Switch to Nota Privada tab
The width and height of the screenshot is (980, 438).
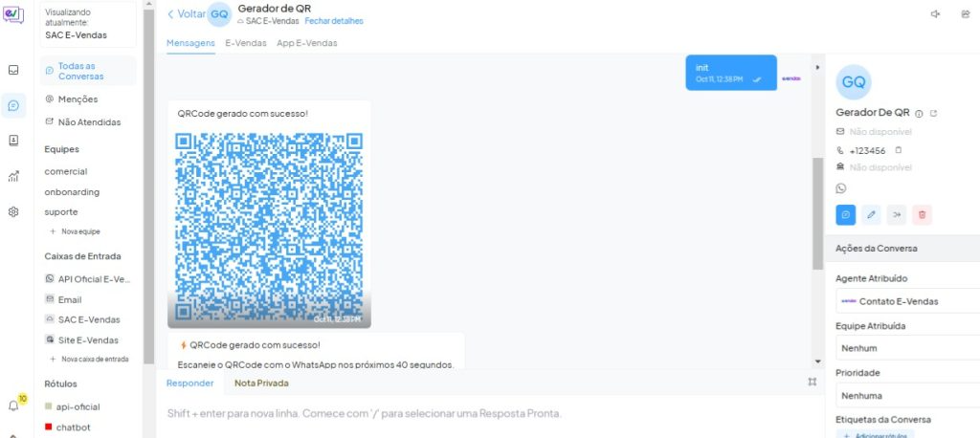(x=261, y=383)
